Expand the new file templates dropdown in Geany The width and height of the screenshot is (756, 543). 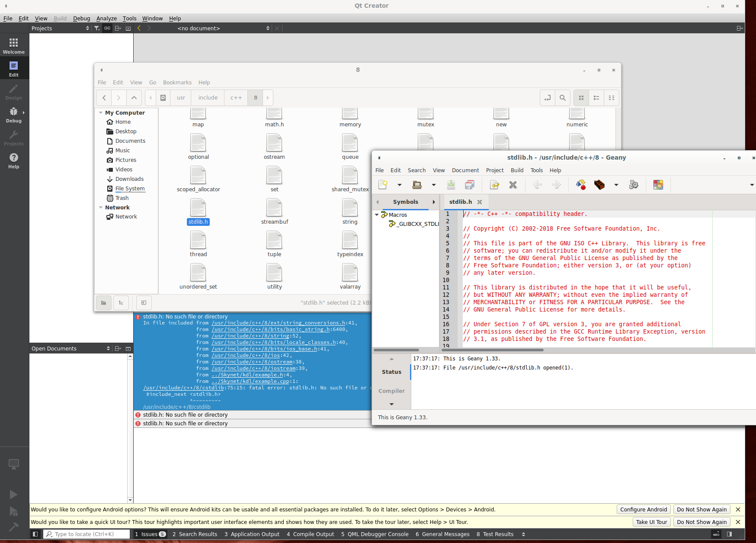(x=400, y=185)
